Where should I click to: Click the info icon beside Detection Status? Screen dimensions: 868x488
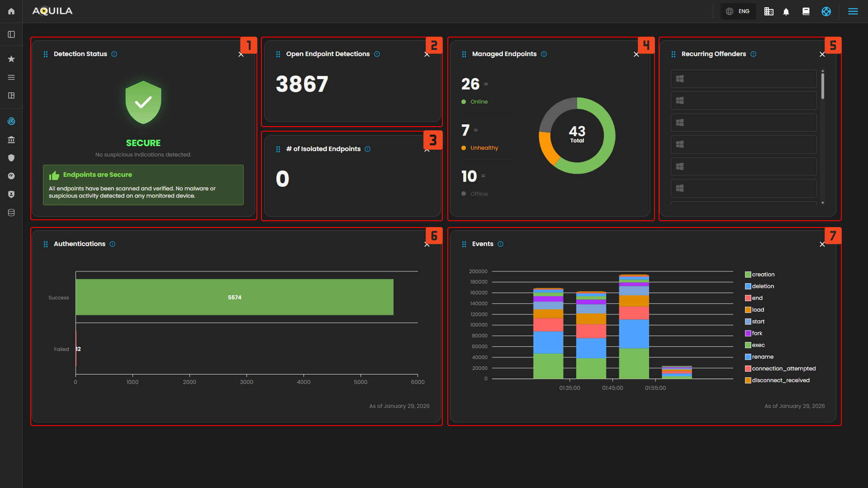114,54
